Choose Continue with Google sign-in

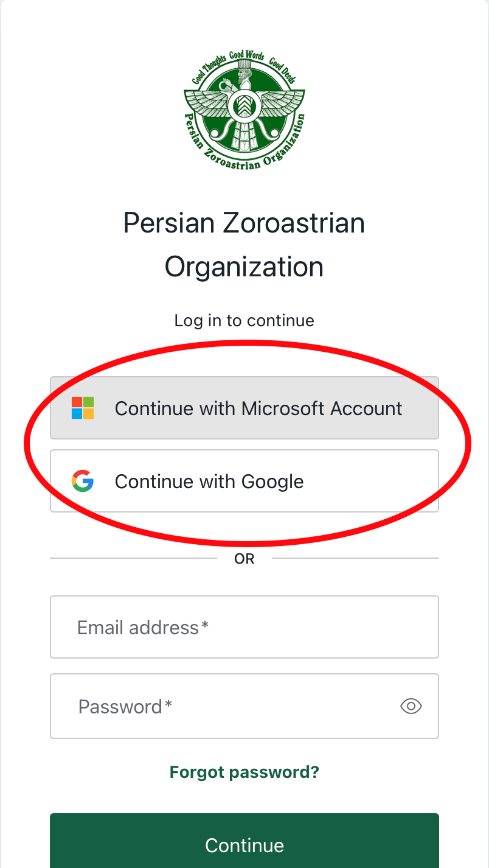pos(244,481)
